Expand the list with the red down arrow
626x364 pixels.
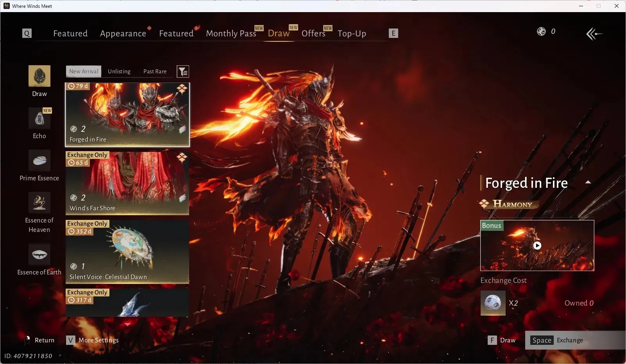[x=127, y=324]
